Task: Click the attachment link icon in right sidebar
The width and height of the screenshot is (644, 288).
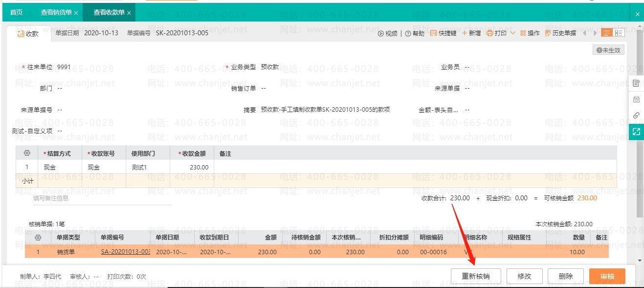Action: [x=636, y=115]
